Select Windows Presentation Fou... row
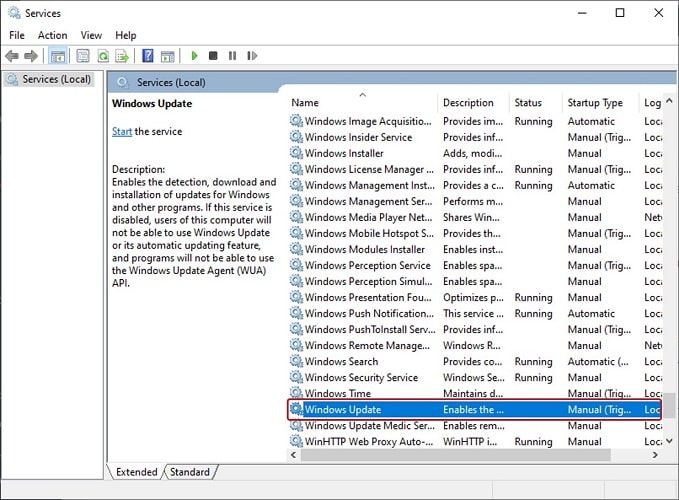Image resolution: width=679 pixels, height=500 pixels. click(475, 297)
